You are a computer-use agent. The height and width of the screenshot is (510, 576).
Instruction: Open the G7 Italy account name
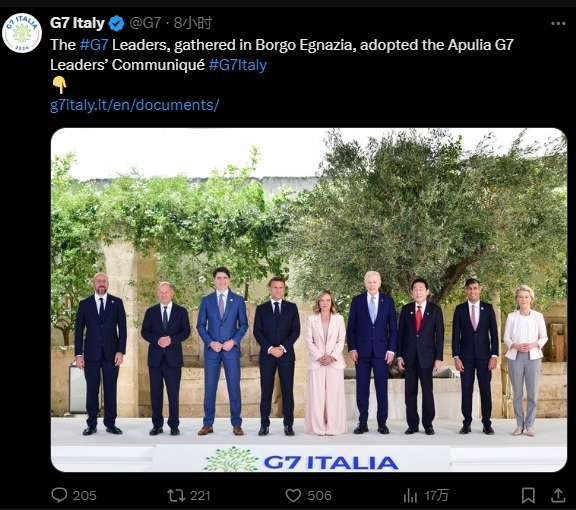tap(77, 23)
